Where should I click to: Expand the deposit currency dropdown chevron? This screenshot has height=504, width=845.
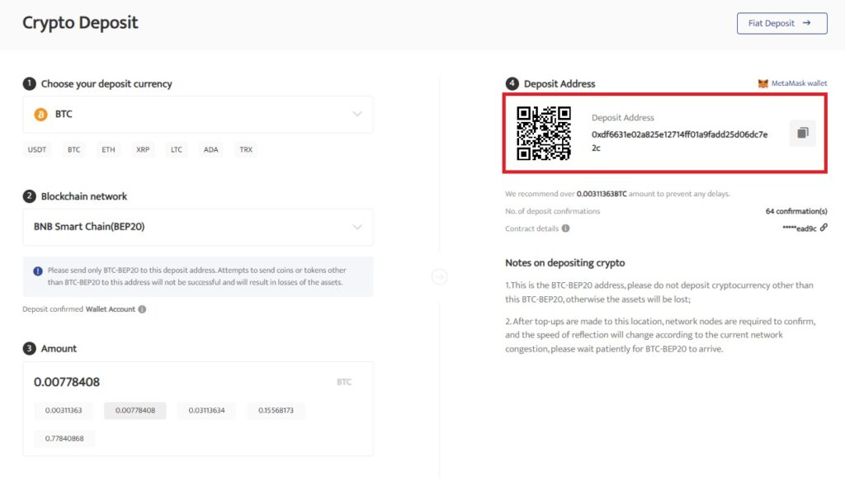tap(356, 114)
